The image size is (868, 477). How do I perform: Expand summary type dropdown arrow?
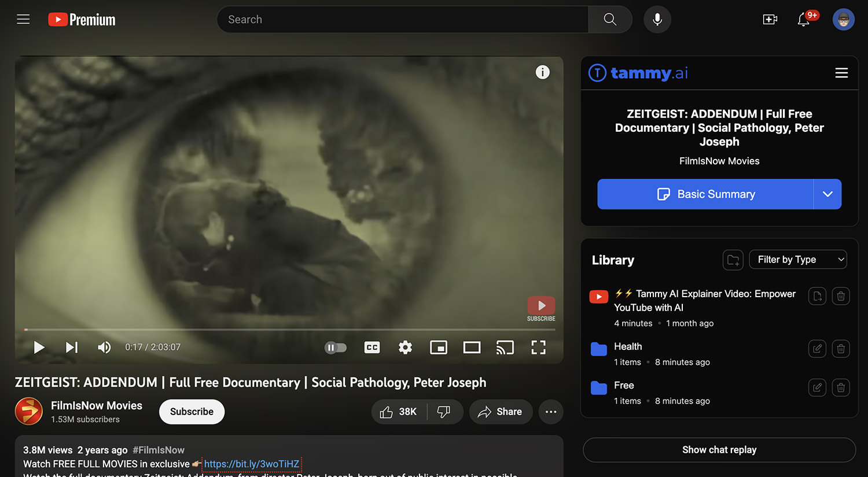[827, 194]
